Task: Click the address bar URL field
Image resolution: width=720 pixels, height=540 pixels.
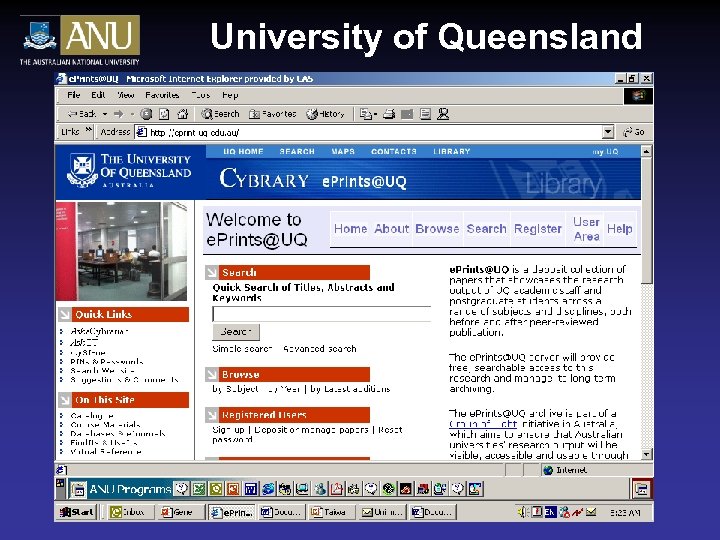Action: [x=374, y=132]
